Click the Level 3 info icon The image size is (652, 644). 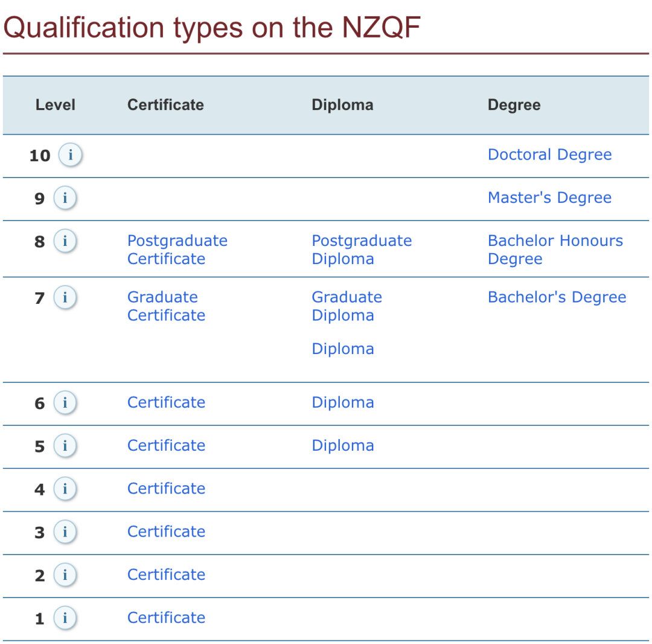point(65,532)
